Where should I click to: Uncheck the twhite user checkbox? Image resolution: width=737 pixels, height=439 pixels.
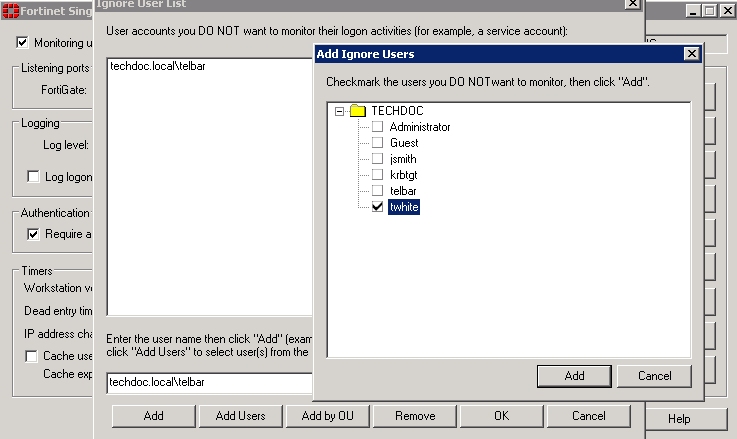[377, 207]
